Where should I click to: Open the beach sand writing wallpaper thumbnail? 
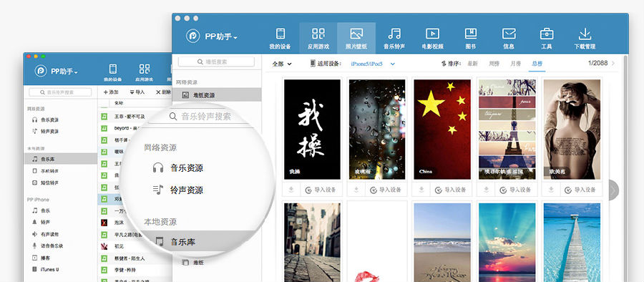coord(442,243)
